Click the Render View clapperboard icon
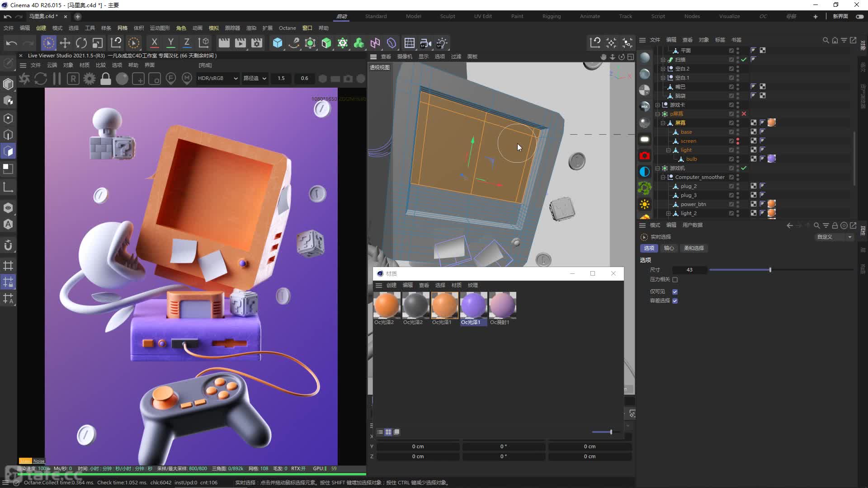868x488 pixels. (x=224, y=43)
